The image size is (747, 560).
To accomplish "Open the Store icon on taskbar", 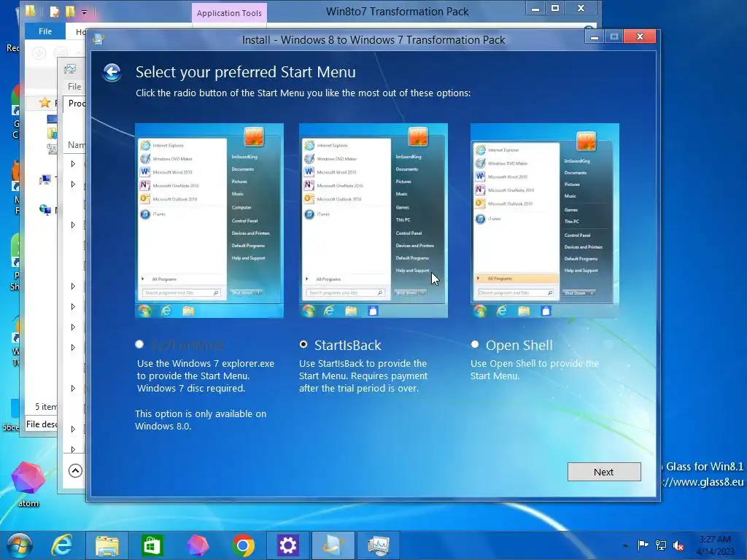I will click(x=152, y=545).
